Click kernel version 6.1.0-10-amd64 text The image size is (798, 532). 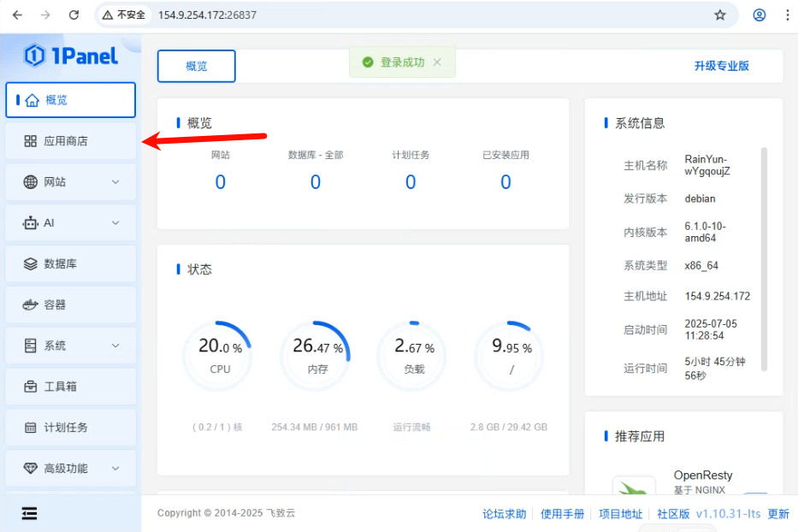(706, 232)
